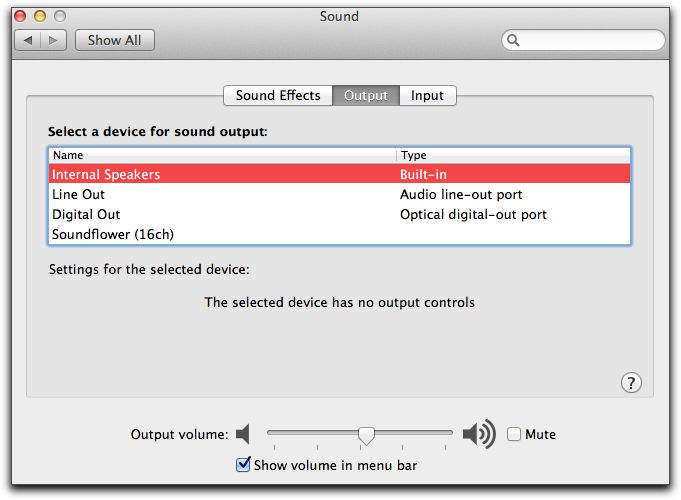Click the Output volume slider knob
Image resolution: width=681 pixels, height=500 pixels.
[366, 436]
